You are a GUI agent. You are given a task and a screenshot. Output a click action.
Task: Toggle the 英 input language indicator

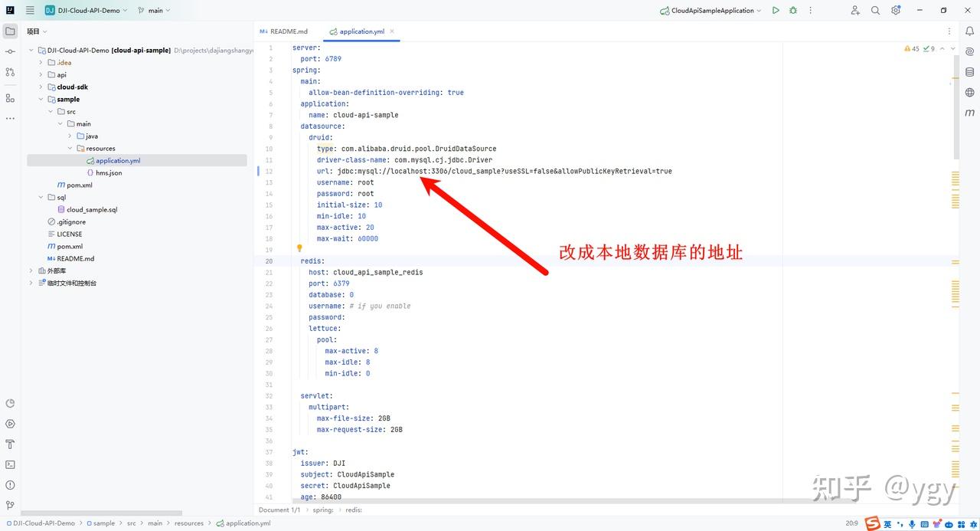pyautogui.click(x=887, y=524)
